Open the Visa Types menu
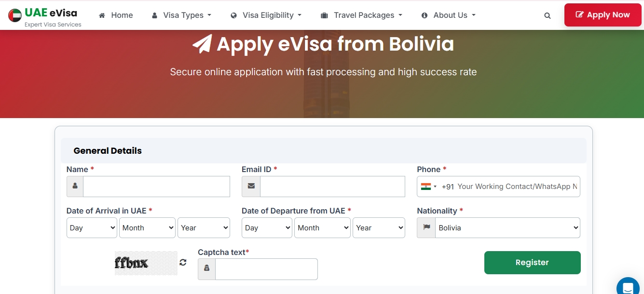The image size is (644, 294). pyautogui.click(x=181, y=15)
